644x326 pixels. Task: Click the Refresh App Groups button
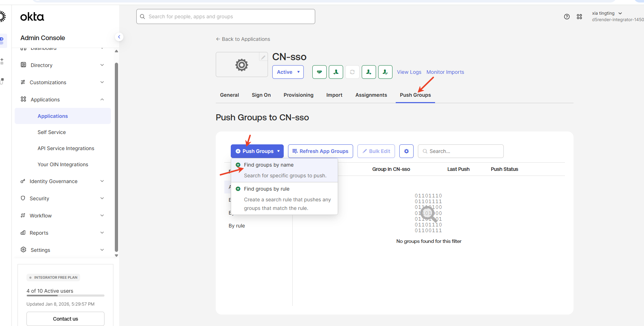(x=320, y=151)
